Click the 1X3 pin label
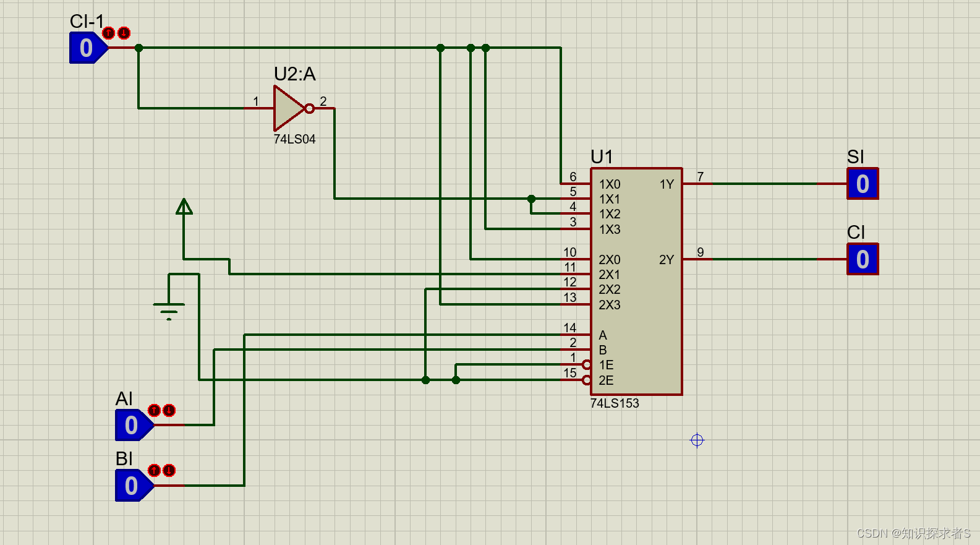The image size is (980, 545). [610, 230]
